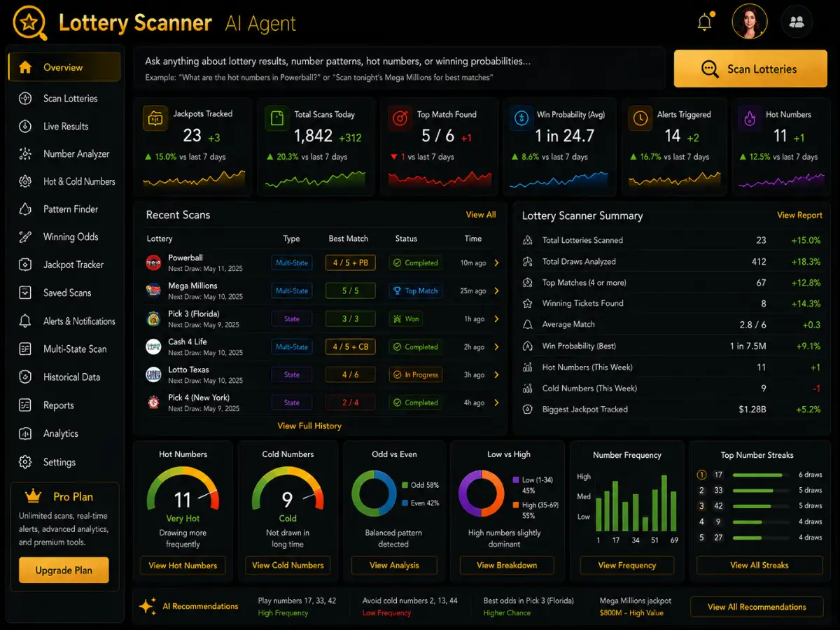Click the Lotto Texas lottery logo
This screenshot has width=840, height=630.
pyautogui.click(x=153, y=374)
